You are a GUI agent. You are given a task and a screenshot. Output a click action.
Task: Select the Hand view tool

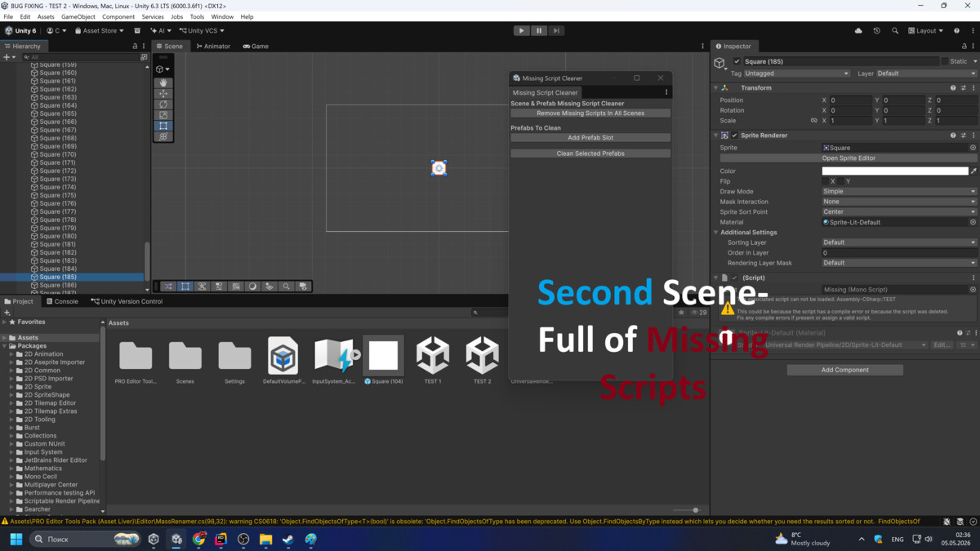coord(163,83)
